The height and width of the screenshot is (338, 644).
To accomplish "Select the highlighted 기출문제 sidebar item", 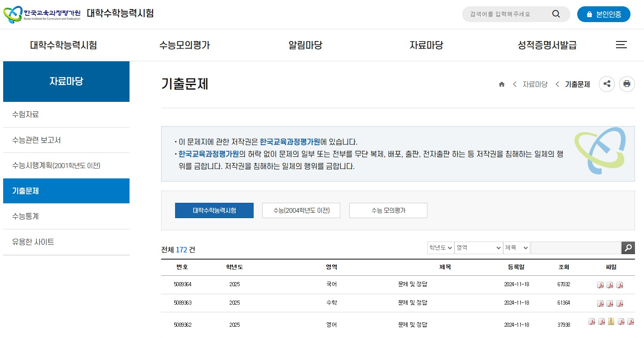I will click(x=66, y=191).
